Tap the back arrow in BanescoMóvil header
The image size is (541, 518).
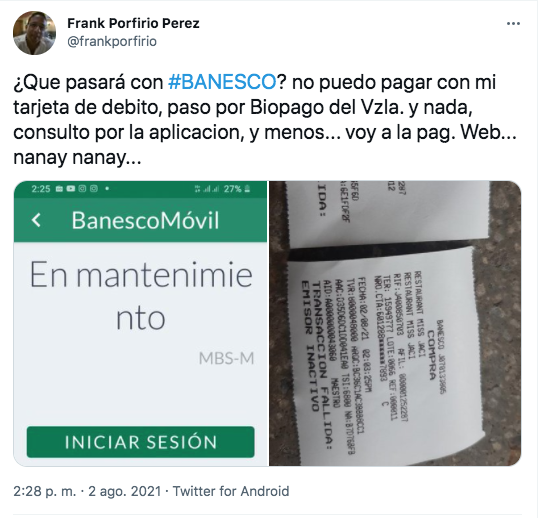pyautogui.click(x=37, y=220)
